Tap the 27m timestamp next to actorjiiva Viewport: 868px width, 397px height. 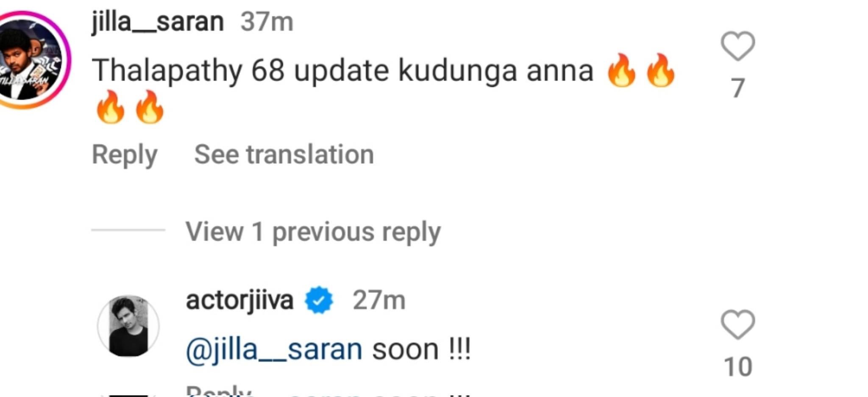pyautogui.click(x=379, y=300)
